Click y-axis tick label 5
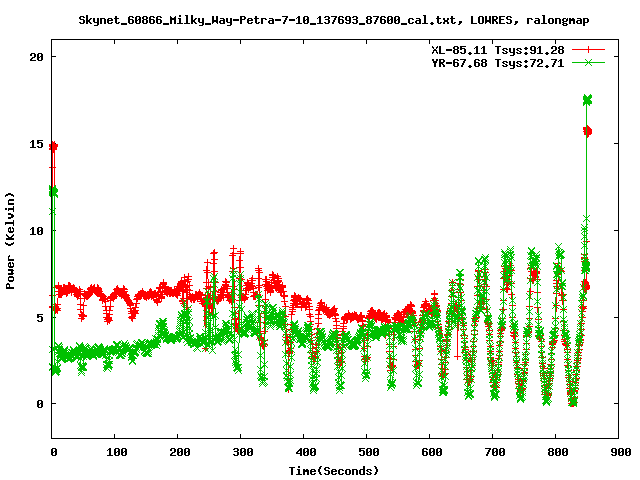This screenshot has height=480, width=640. click(x=40, y=317)
